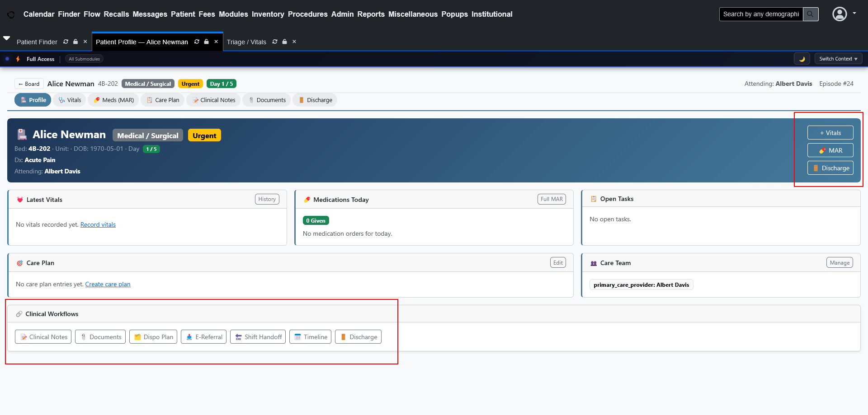Click the Record vitals link
This screenshot has height=415, width=868.
[x=98, y=224]
